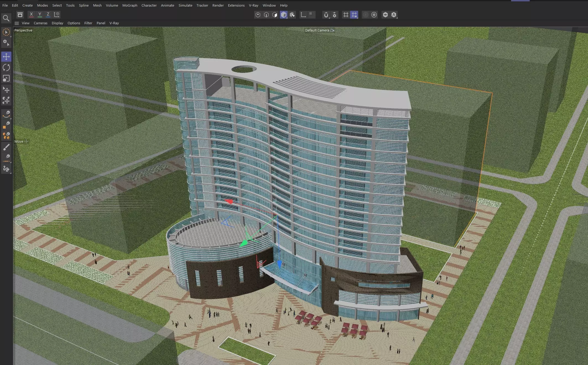This screenshot has width=588, height=365.
Task: Select the pen with orange cubes tool
Action: click(6, 136)
